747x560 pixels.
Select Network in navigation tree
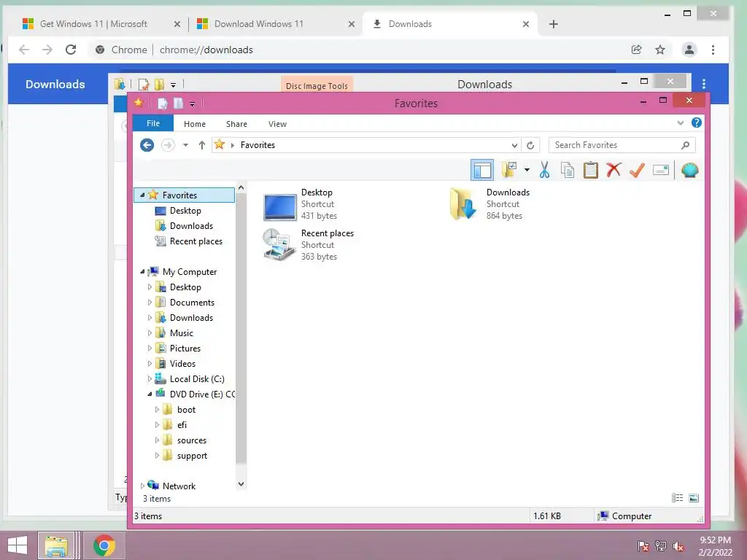tap(179, 486)
